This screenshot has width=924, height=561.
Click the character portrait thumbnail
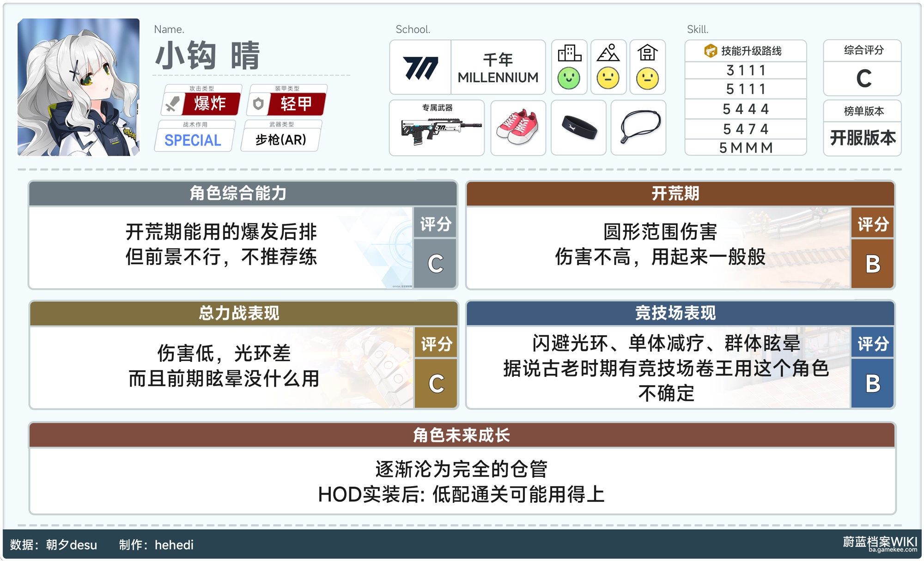(79, 87)
